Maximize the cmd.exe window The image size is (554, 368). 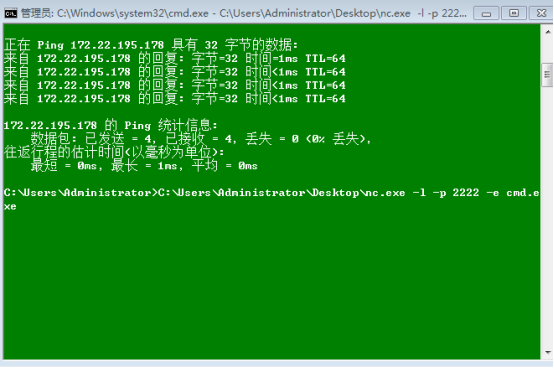pyautogui.click(x=514, y=13)
